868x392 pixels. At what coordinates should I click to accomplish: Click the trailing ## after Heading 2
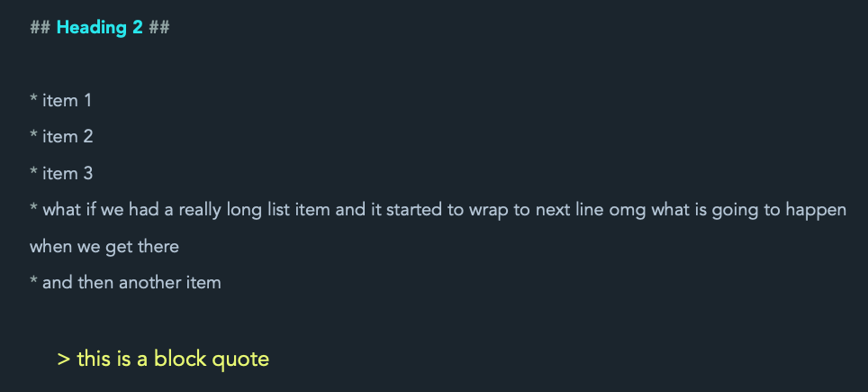159,28
